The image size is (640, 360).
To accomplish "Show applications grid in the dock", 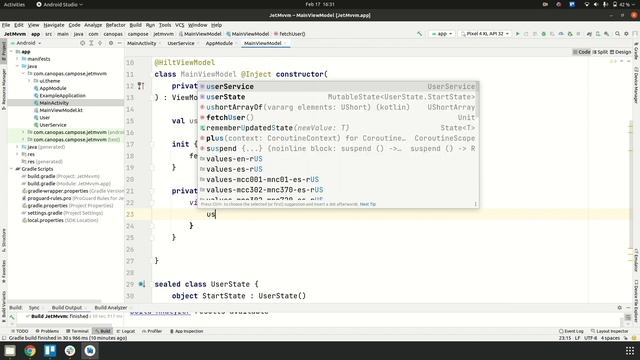I will coord(630,351).
